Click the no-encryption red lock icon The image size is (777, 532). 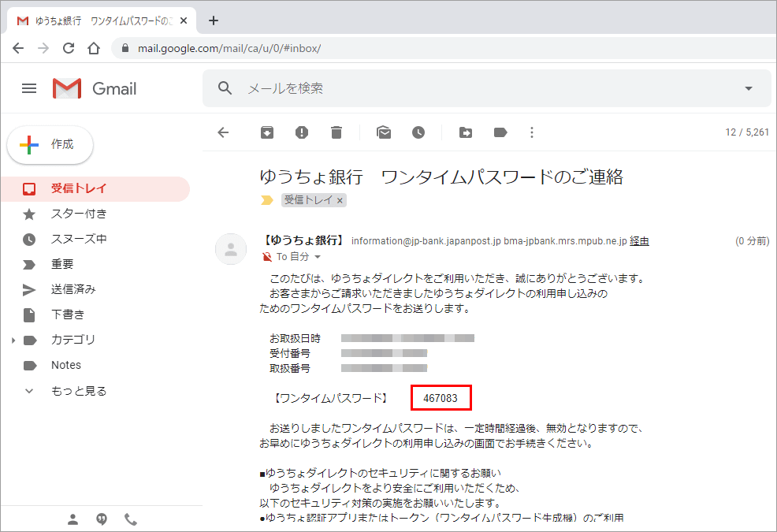pos(267,257)
